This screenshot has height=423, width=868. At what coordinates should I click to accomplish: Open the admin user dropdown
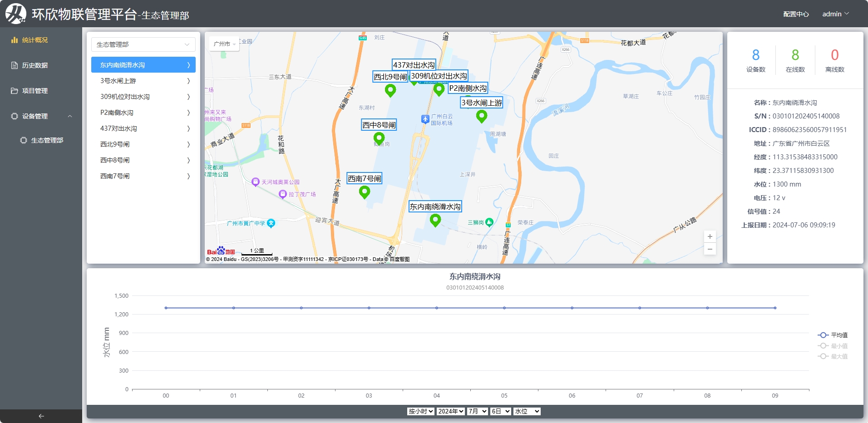(835, 14)
